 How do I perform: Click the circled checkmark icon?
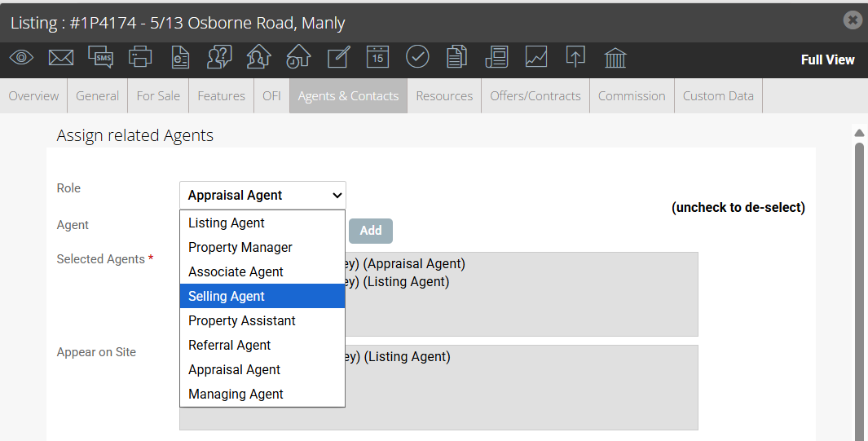417,57
